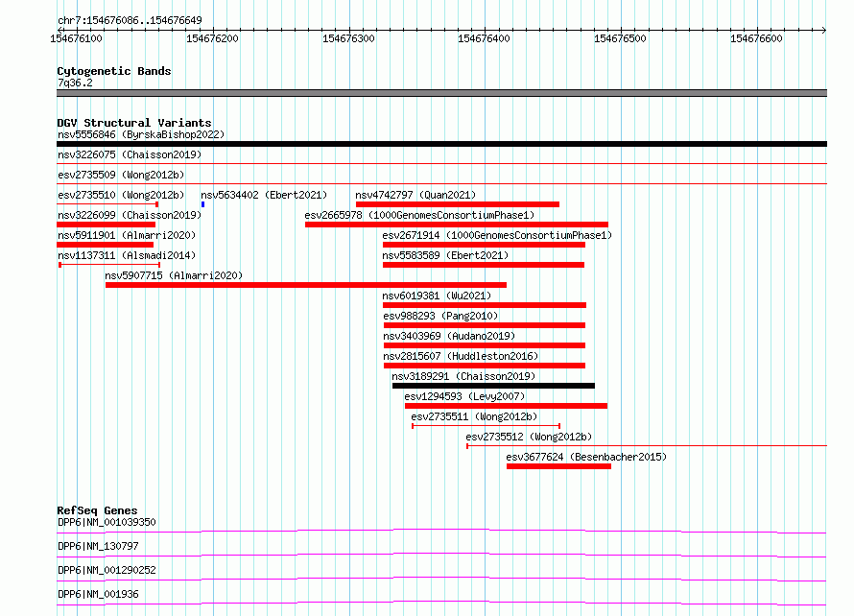Click the nsv2815607 (Huddleston2016) label
The width and height of the screenshot is (854, 616).
coord(461,356)
